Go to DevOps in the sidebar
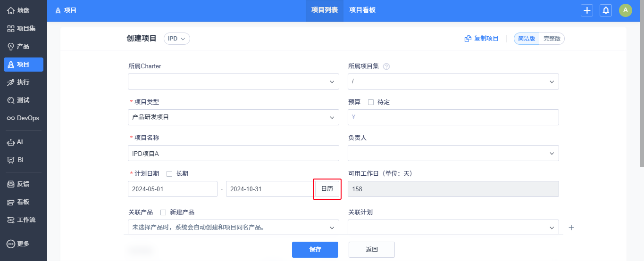644x261 pixels. [24, 118]
